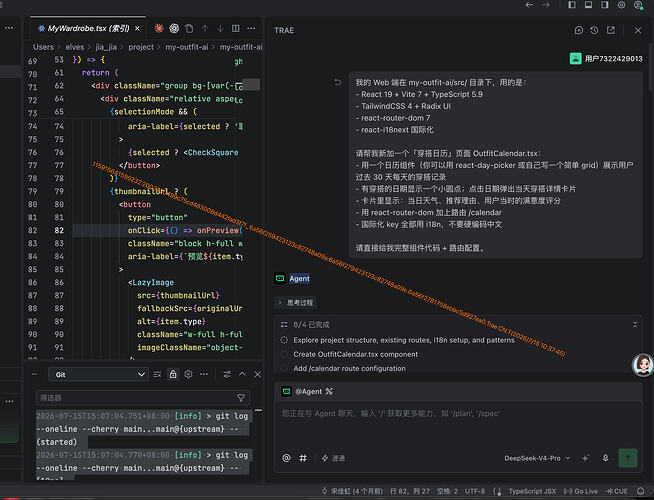Open output panel gear settings

coord(189,374)
